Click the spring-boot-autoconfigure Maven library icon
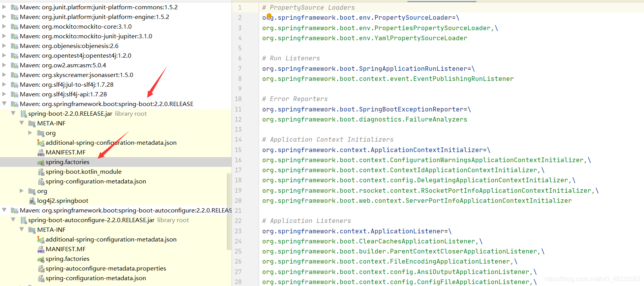Image resolution: width=644 pixels, height=286 pixels. pos(15,211)
